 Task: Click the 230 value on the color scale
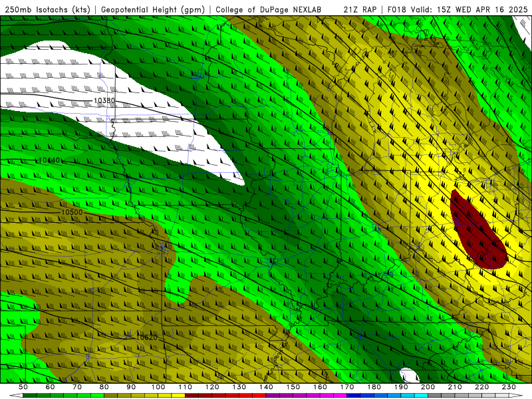509,387
